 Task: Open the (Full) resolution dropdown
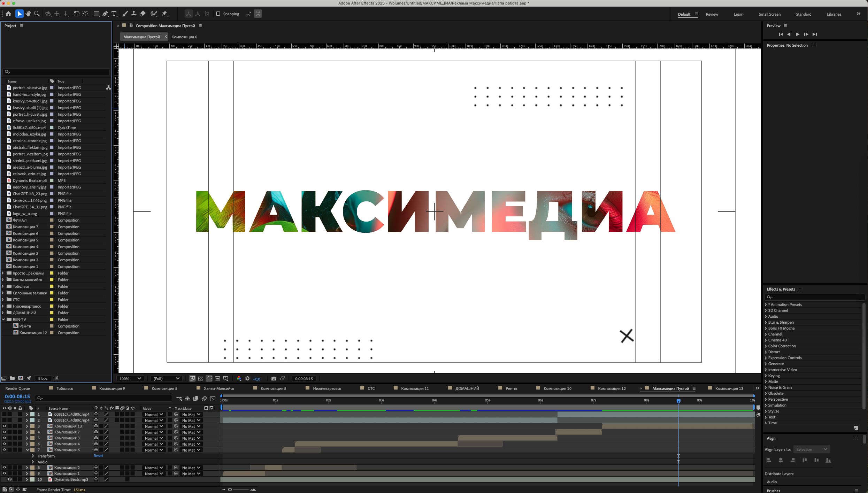tap(166, 378)
